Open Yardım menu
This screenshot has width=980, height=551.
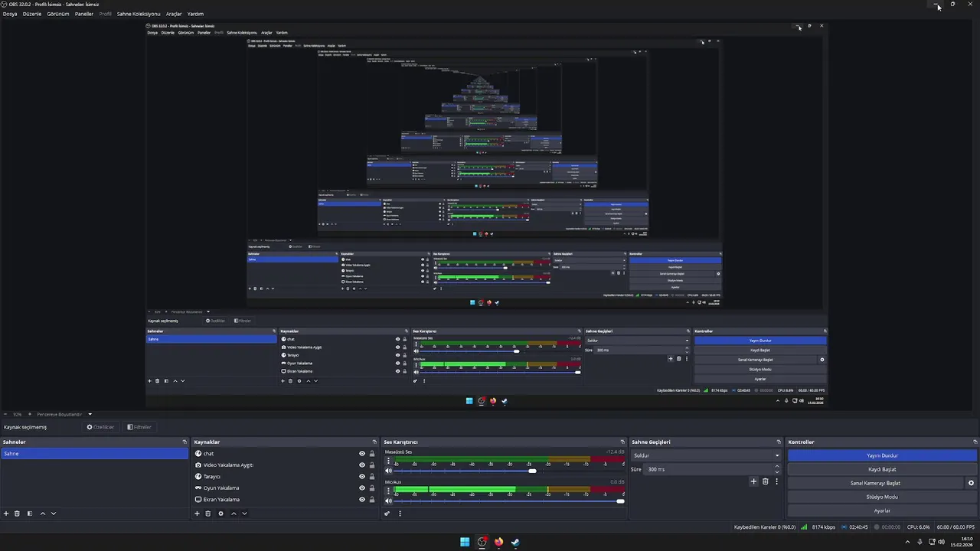click(x=196, y=14)
